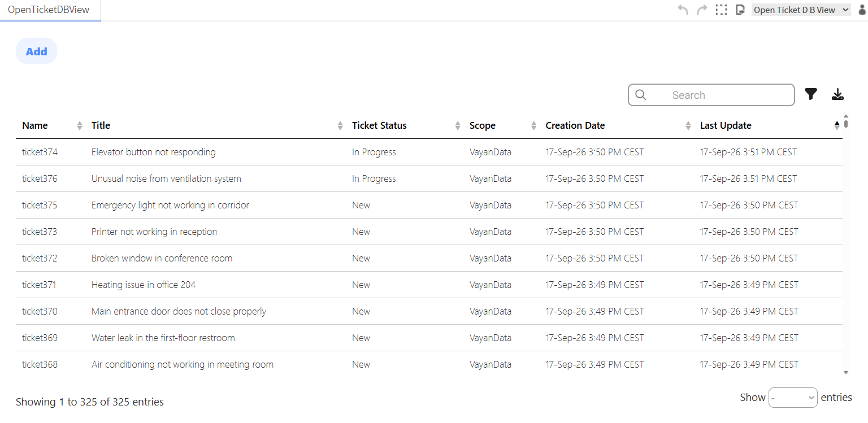Click the table scrollbar up arrow
Screen dimensions: 868x423
coord(846,116)
